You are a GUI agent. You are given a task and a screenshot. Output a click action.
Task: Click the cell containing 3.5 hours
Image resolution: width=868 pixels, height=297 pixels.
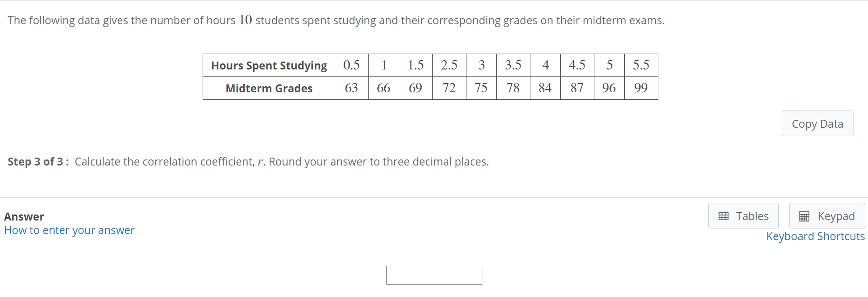(513, 65)
